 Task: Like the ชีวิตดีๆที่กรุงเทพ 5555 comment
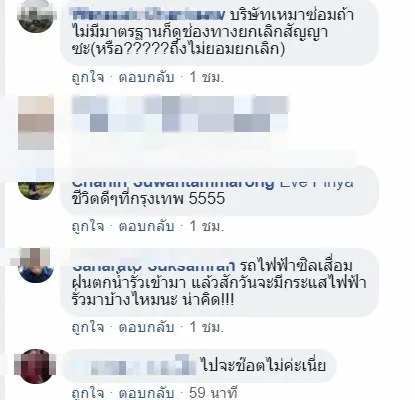pyautogui.click(x=88, y=226)
